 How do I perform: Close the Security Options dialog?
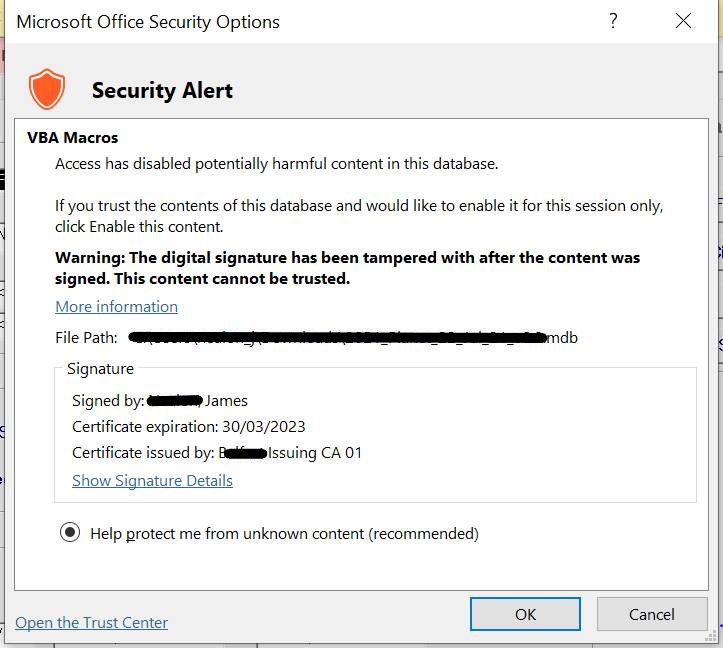pyautogui.click(x=684, y=21)
